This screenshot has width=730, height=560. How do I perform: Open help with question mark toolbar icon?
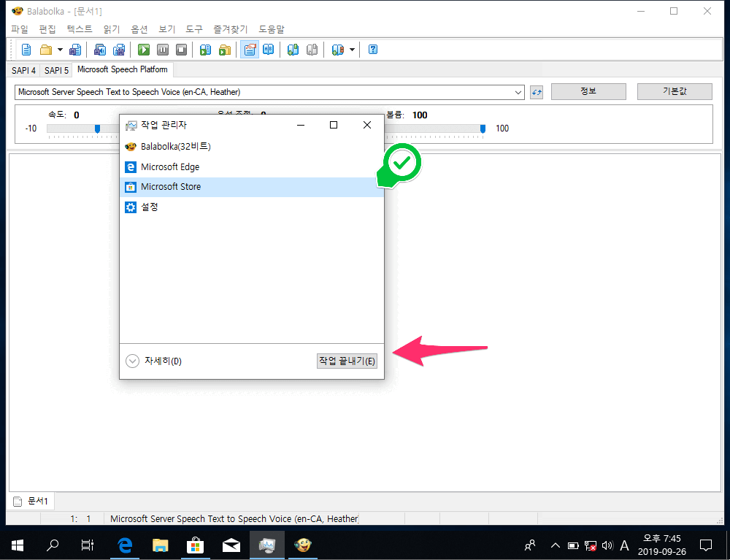372,50
